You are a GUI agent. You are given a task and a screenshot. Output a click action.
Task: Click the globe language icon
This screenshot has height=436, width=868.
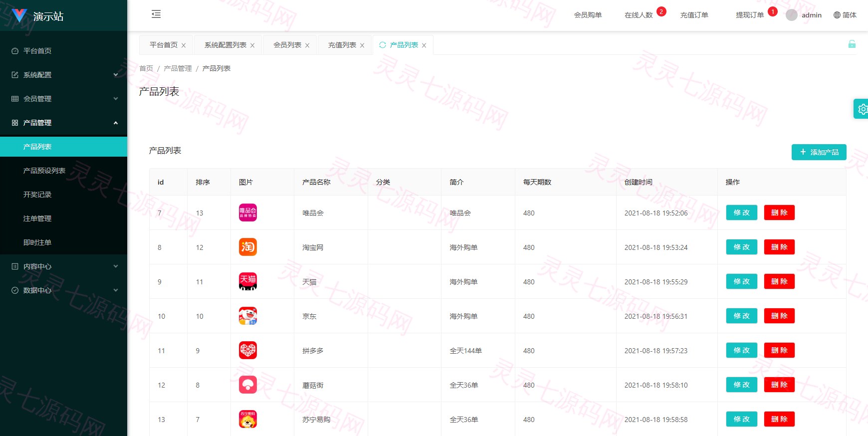[x=837, y=15]
